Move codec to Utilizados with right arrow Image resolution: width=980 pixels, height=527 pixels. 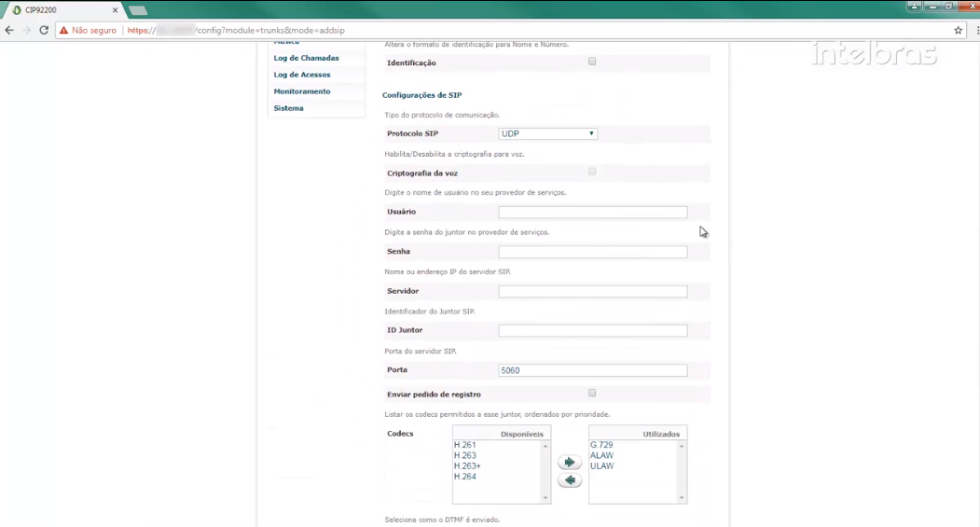[569, 463]
